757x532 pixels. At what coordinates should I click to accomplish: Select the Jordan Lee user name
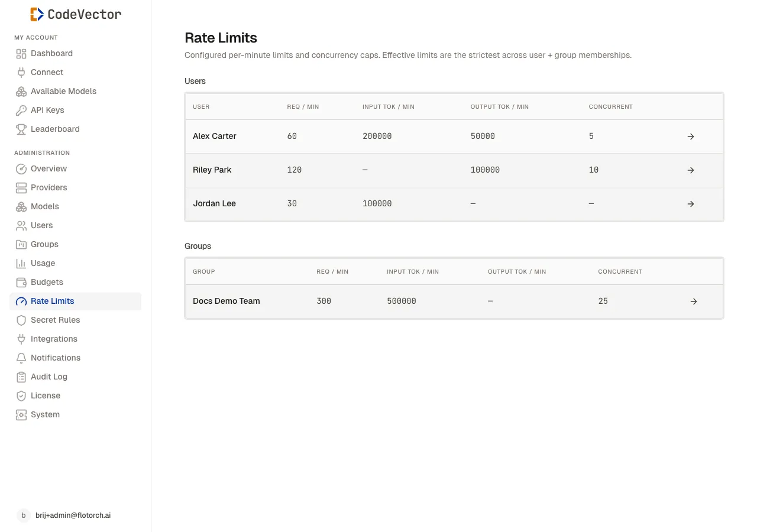click(214, 203)
